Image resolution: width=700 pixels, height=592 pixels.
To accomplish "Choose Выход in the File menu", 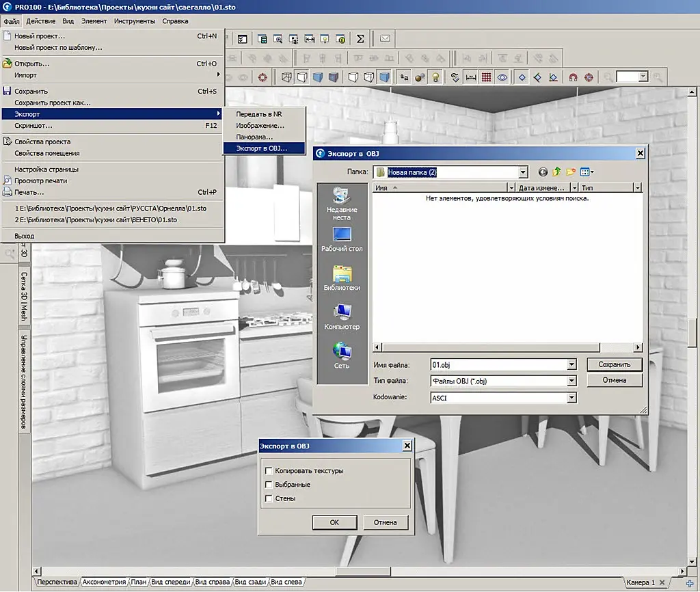I will point(113,236).
